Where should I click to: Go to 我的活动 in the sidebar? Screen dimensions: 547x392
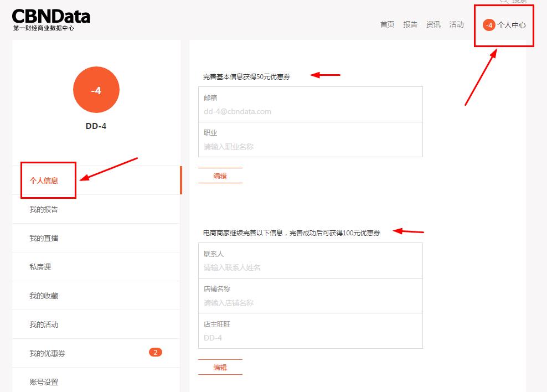pos(44,324)
